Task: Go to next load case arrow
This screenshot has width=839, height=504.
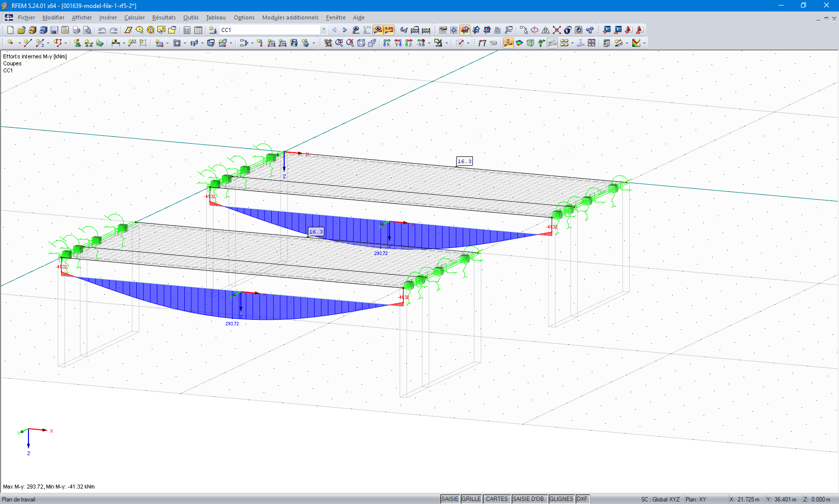Action: [x=345, y=30]
